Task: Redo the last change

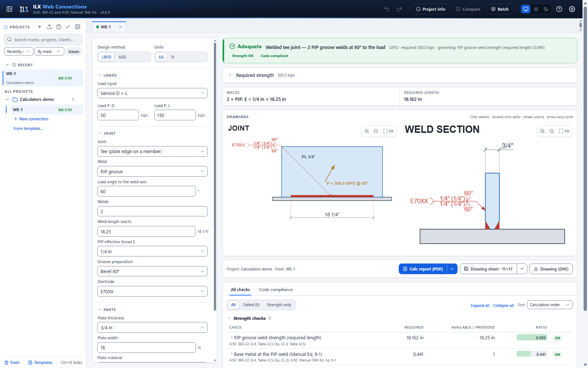Action: pyautogui.click(x=399, y=9)
